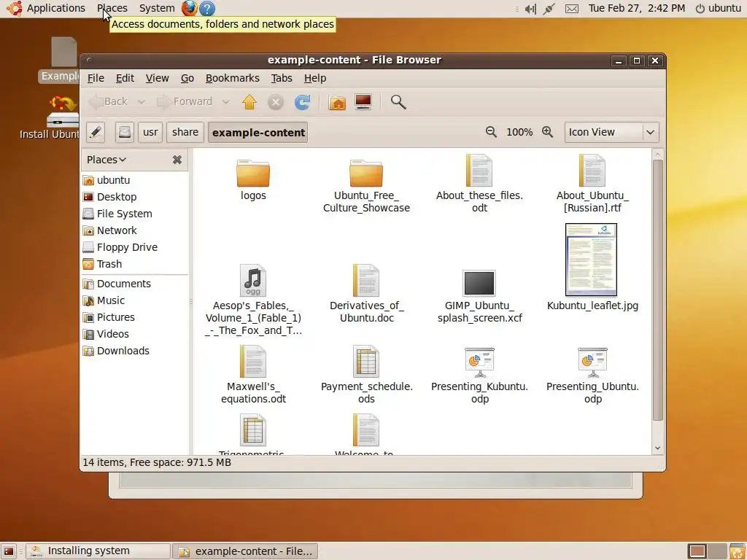747x560 pixels.
Task: Select Payment_schedule.ods spreadsheet
Action: tap(366, 376)
